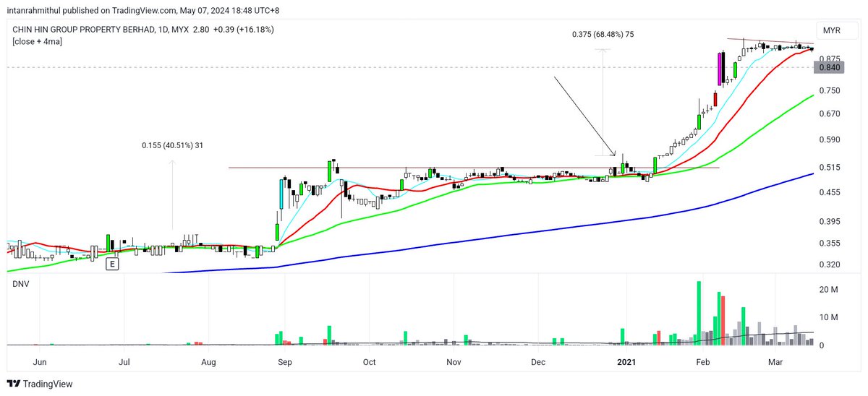Click the Jun time axis label

pos(41,361)
